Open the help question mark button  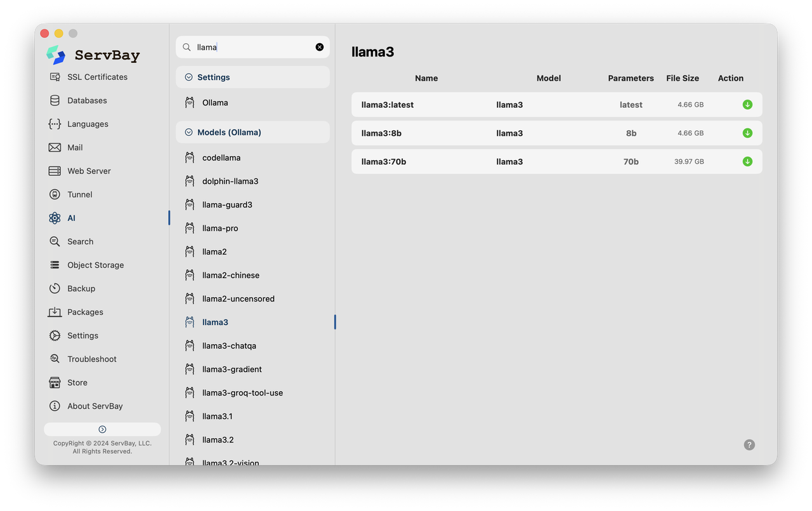749,445
